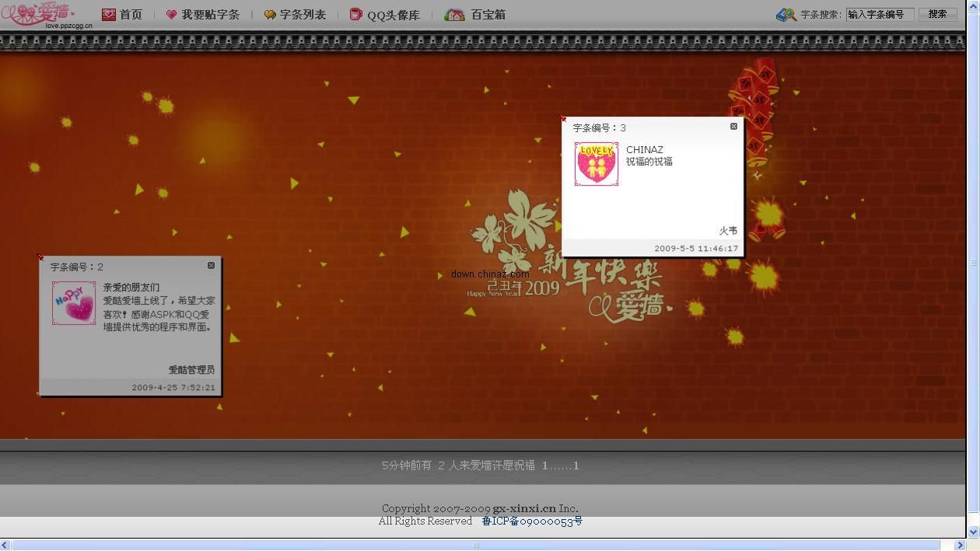Click the heart icon beside 我要贴字条

point(172,15)
